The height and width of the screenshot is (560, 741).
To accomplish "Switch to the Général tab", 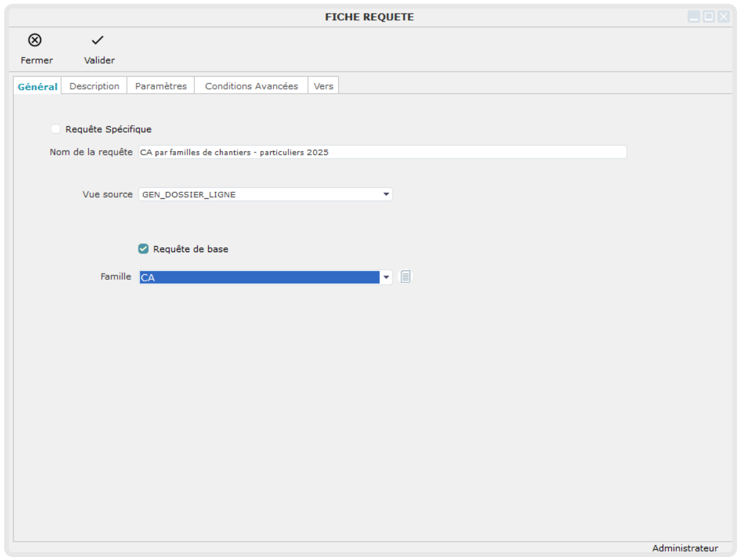I will (x=37, y=86).
